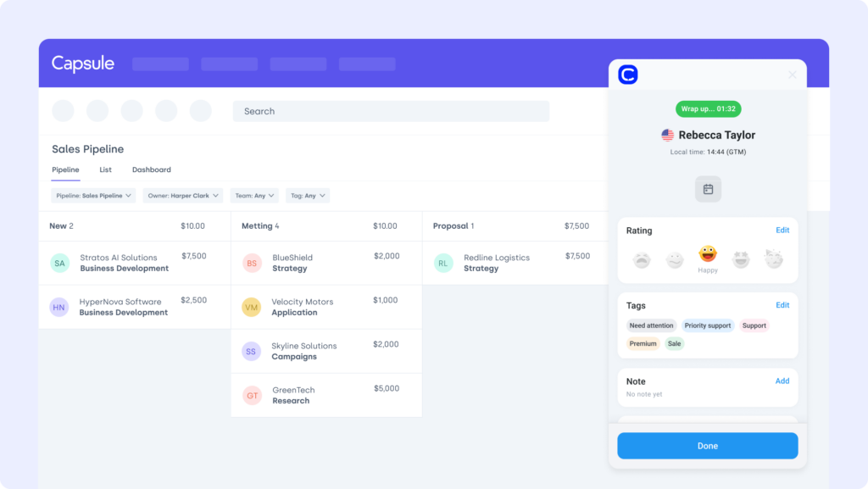Image resolution: width=868 pixels, height=489 pixels.
Task: Choose the first angry face rating
Action: [642, 259]
